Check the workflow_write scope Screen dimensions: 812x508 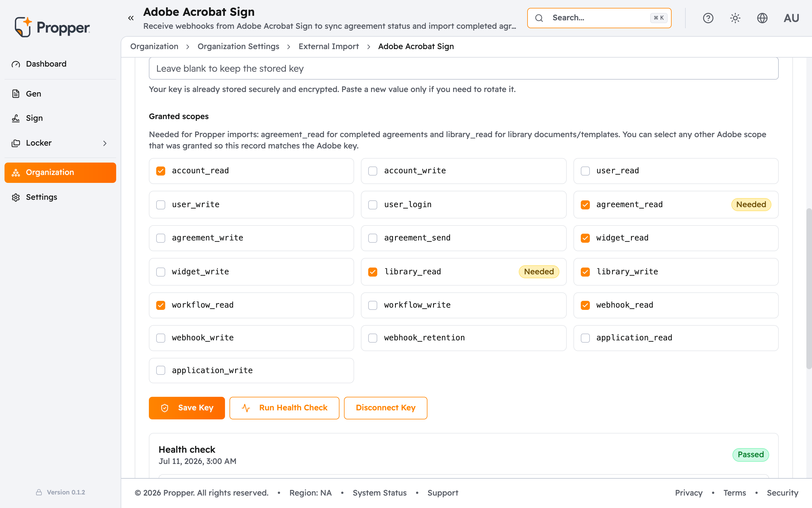373,305
